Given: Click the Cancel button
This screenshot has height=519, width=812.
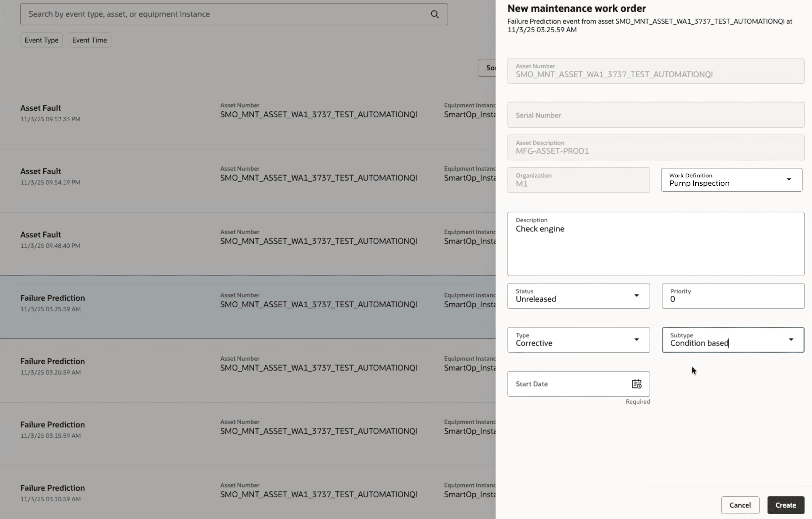Looking at the screenshot, I should [x=740, y=505].
